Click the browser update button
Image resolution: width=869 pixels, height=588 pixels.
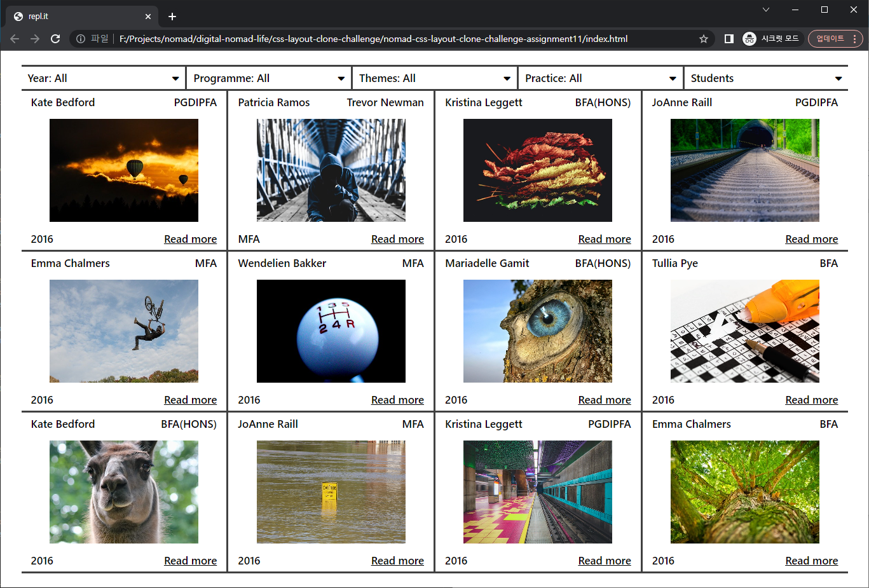pos(830,39)
